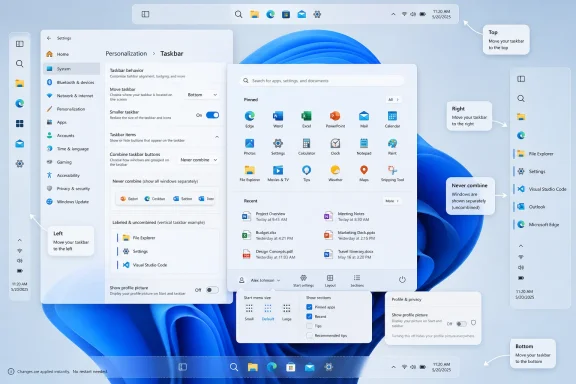Select Large Start menu size

(x=287, y=312)
